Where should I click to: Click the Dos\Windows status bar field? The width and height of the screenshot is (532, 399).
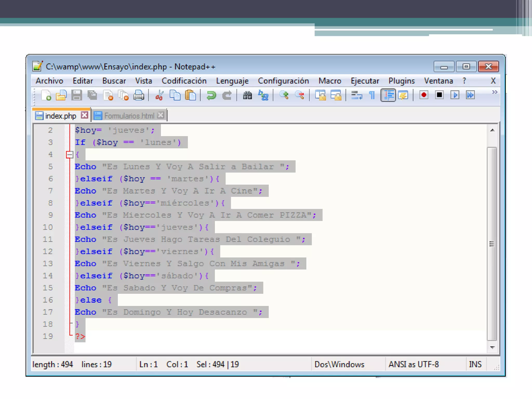pyautogui.click(x=339, y=364)
